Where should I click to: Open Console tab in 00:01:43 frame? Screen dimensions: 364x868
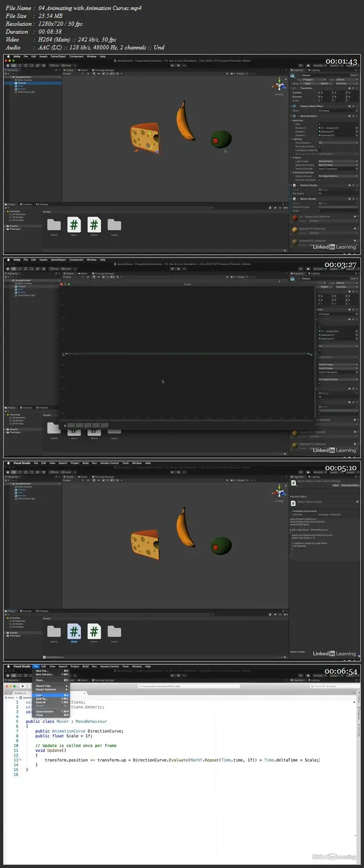(x=26, y=204)
